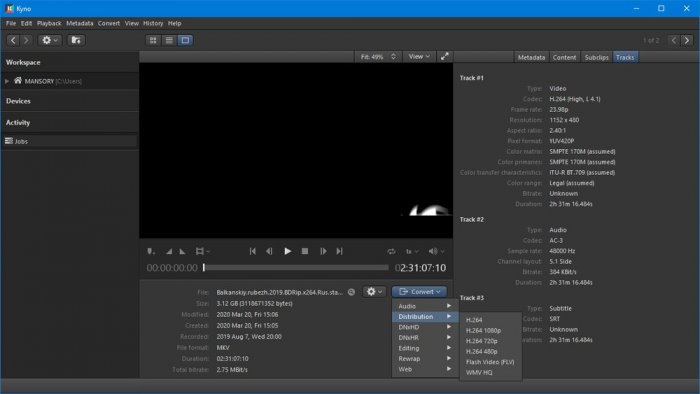
Task: Click the Devices section header
Action: (x=18, y=101)
